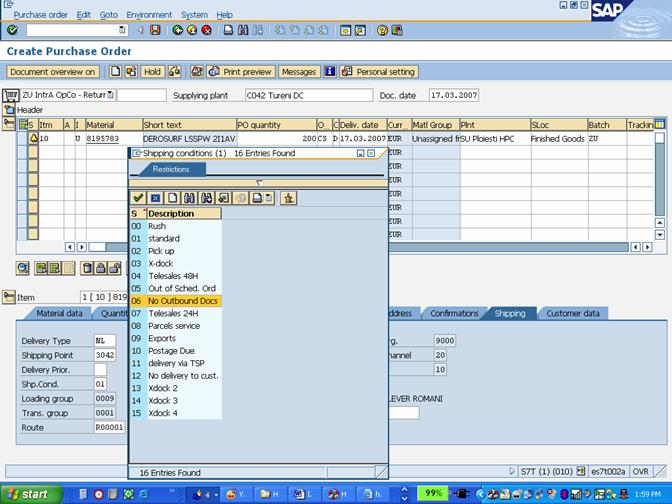Click the Help question mark icon in toolbar
The image size is (672, 504).
(383, 30)
